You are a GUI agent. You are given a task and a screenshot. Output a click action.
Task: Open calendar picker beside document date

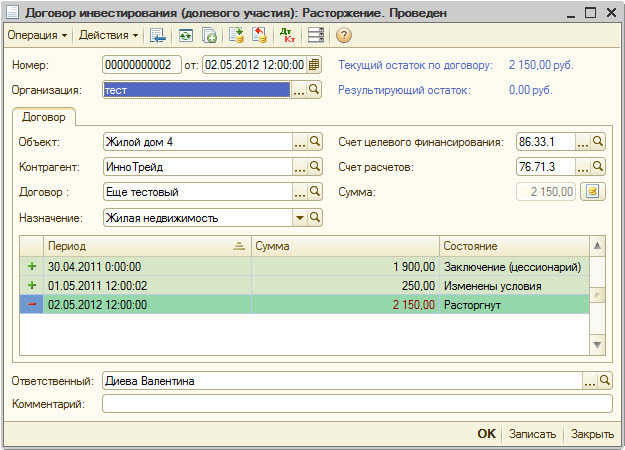(x=314, y=65)
